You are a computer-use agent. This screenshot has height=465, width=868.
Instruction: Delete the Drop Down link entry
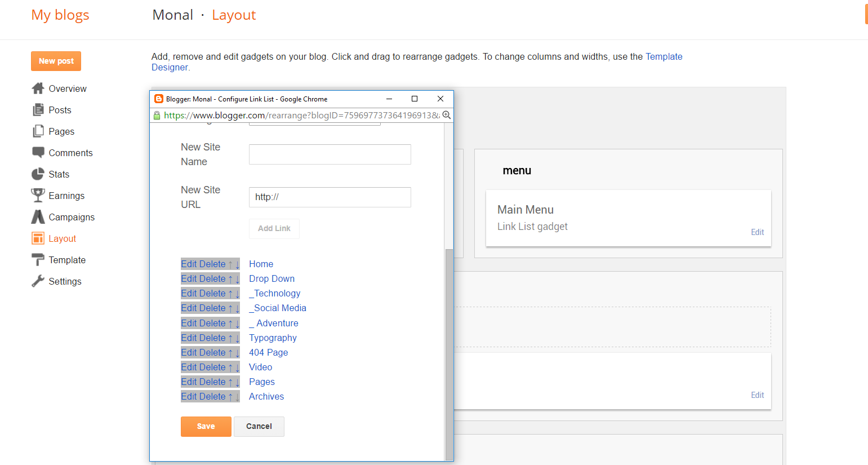click(x=212, y=278)
